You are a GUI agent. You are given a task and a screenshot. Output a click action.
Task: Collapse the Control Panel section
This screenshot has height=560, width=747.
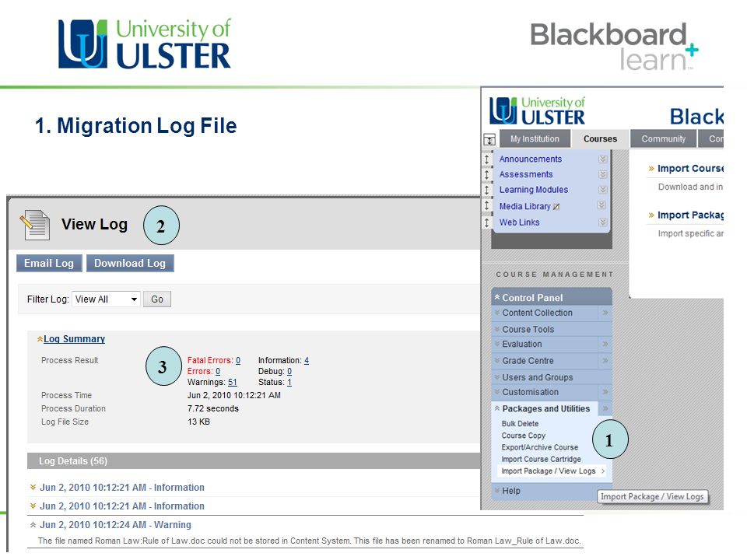(x=496, y=297)
